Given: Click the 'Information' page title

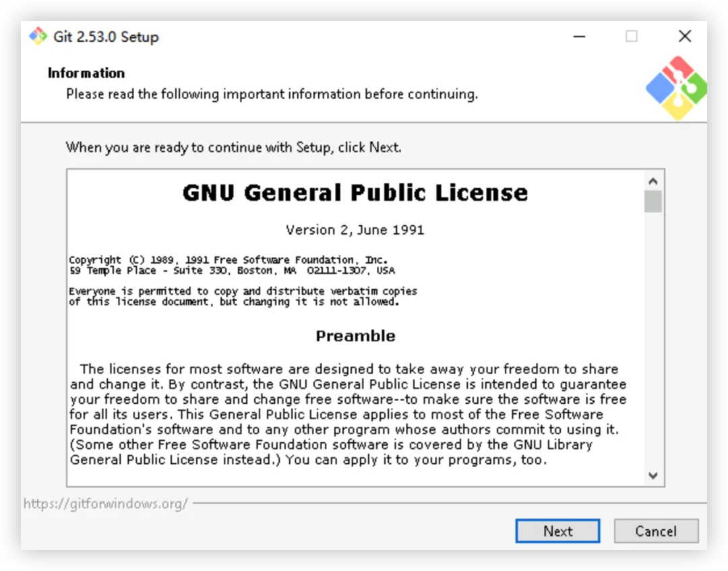Looking at the screenshot, I should pos(86,73).
